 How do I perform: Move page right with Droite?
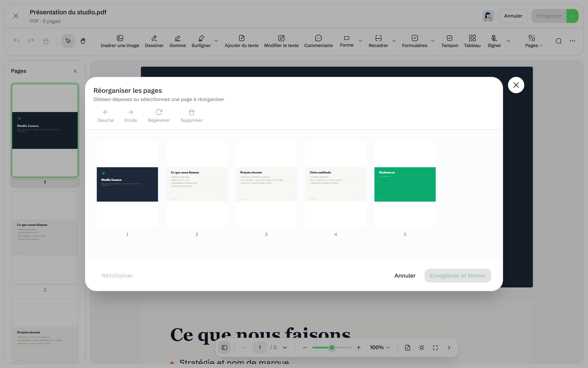pyautogui.click(x=131, y=116)
